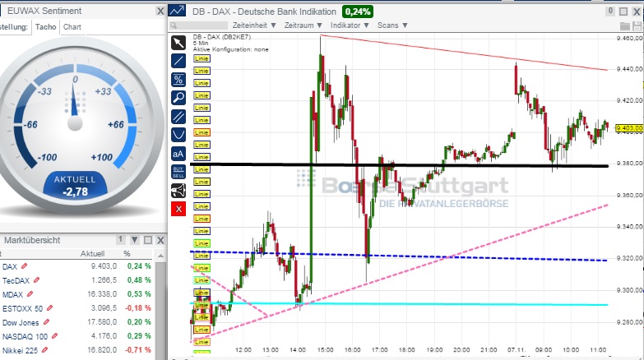644x360 pixels.
Task: Select the parabola curve tool
Action: [178, 135]
